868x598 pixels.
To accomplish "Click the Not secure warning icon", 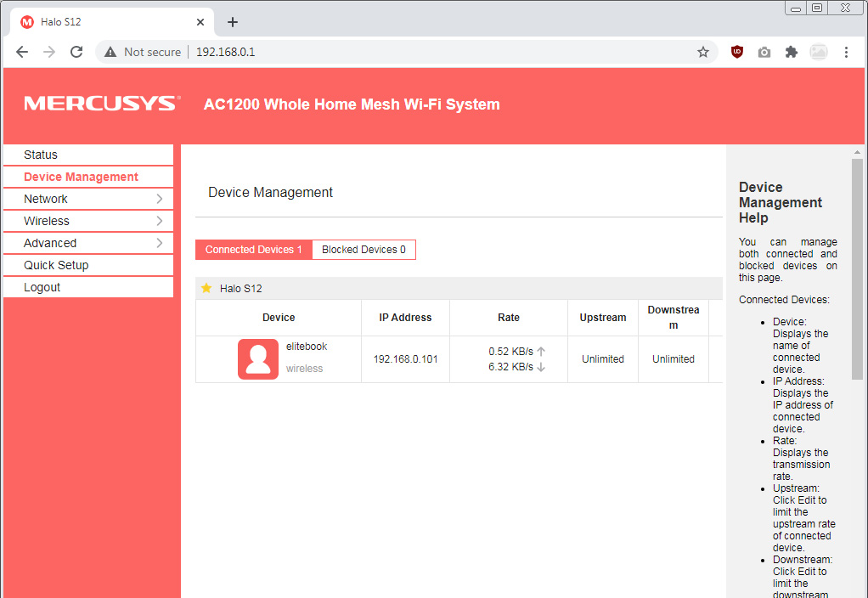I will (110, 52).
